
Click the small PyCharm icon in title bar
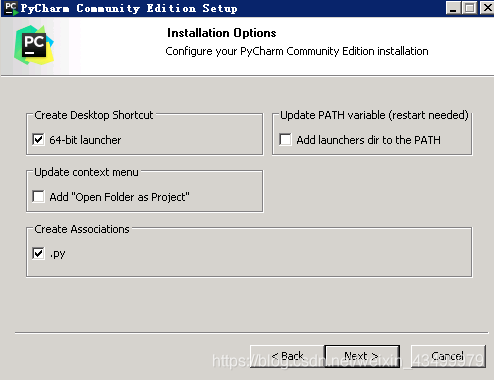[x=11, y=8]
